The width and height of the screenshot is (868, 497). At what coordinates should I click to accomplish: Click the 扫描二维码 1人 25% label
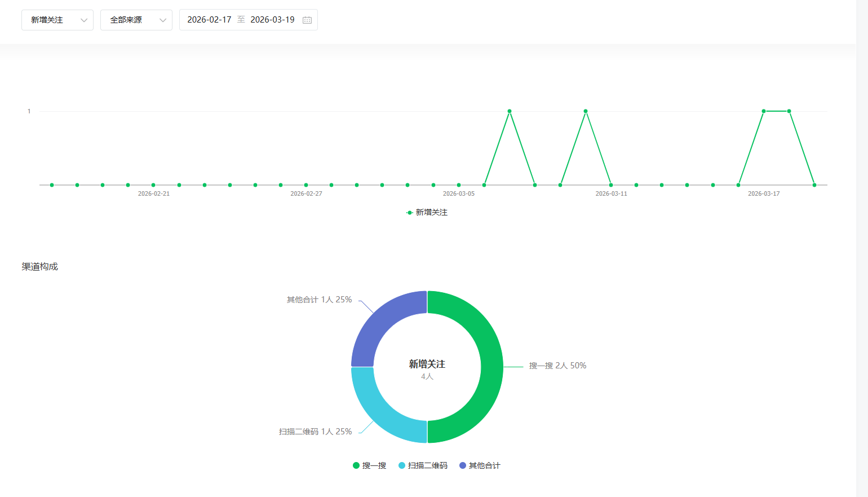(315, 432)
